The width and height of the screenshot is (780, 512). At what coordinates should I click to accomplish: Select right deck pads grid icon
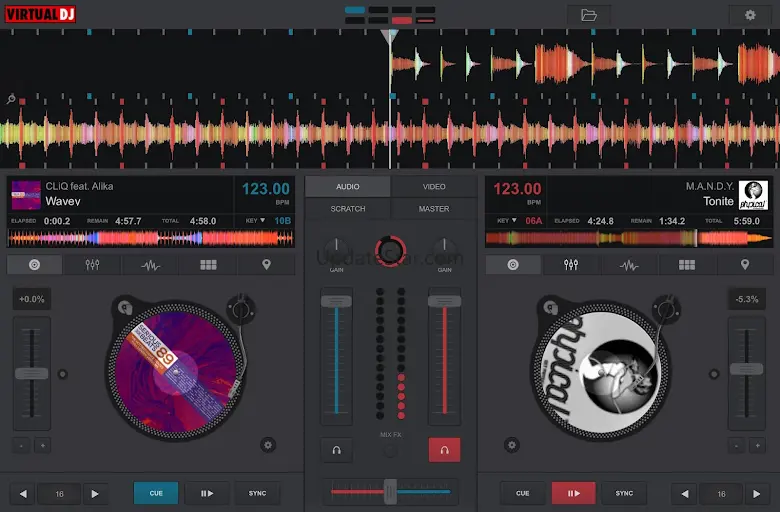(x=687, y=265)
